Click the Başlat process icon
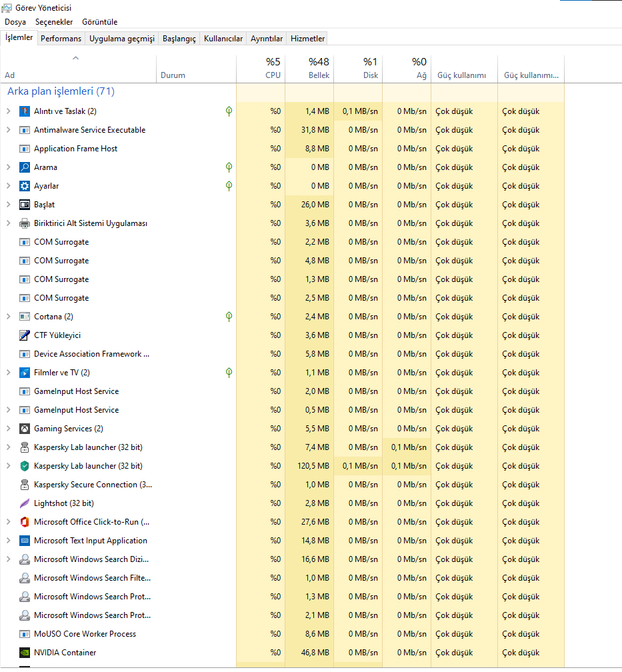Image resolution: width=622 pixels, height=672 pixels. (x=25, y=205)
